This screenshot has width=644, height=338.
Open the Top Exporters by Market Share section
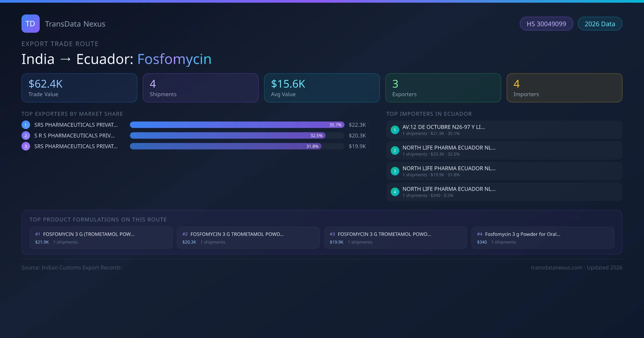[x=72, y=114]
